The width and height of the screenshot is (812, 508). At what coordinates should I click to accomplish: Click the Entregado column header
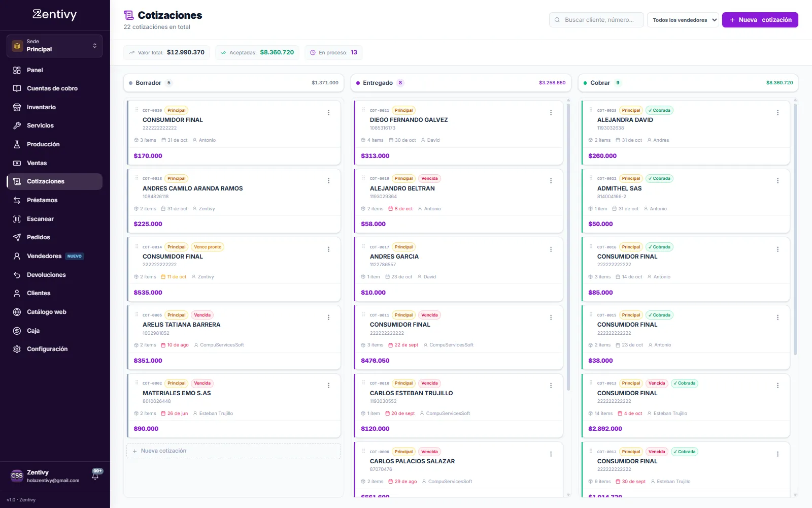click(461, 83)
